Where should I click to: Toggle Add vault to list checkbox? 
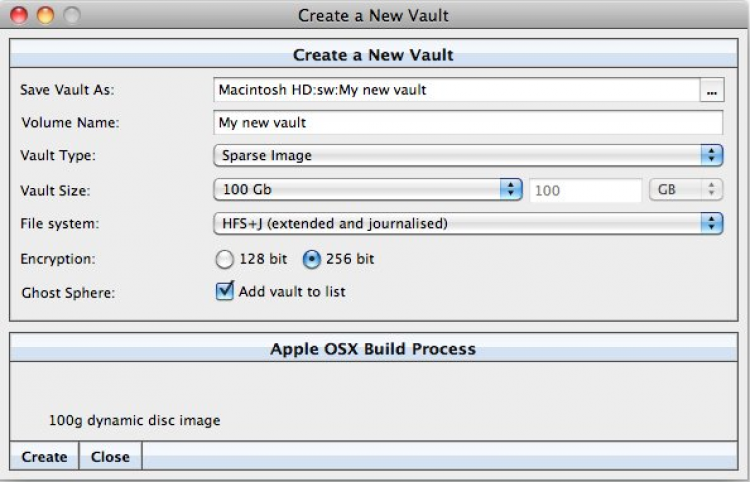point(225,292)
